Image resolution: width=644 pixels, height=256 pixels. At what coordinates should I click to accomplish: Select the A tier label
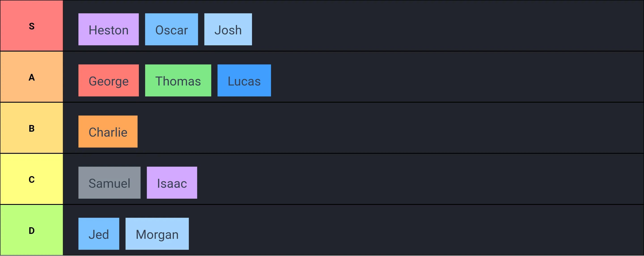click(x=32, y=77)
